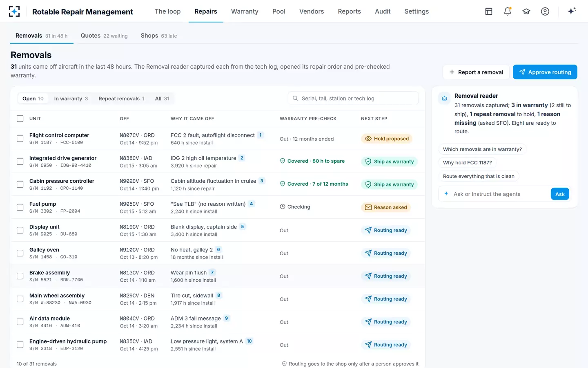This screenshot has height=368, width=588.
Task: Click Routing ready for Engine-driven hydraulic pump
Action: pyautogui.click(x=386, y=345)
